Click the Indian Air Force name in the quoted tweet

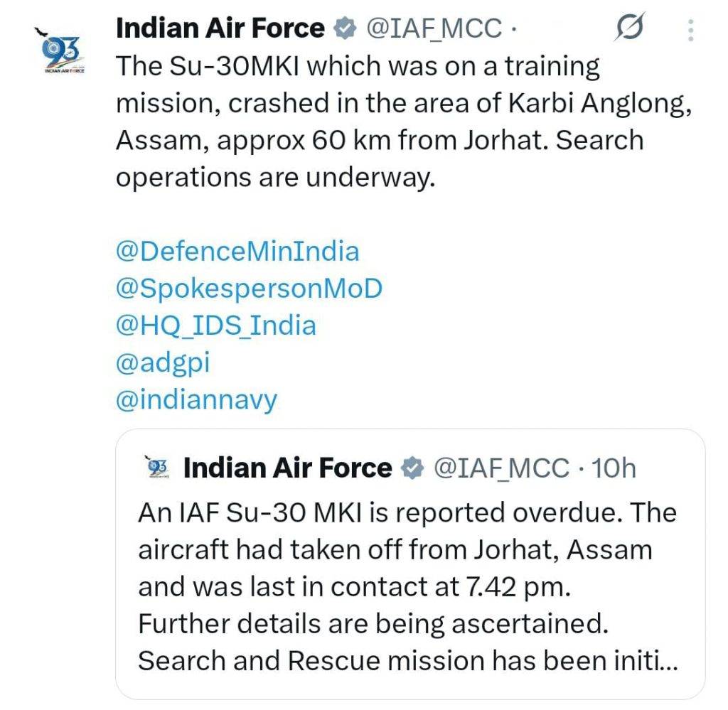[x=287, y=468]
